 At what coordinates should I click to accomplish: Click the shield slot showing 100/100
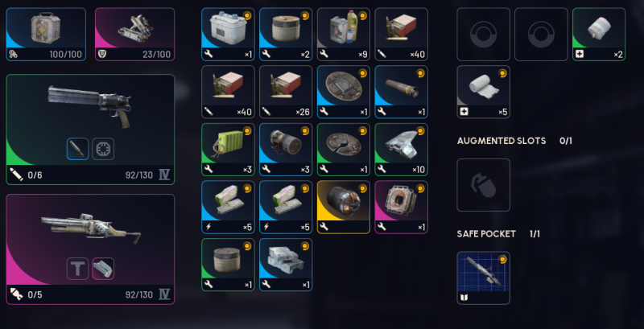(46, 35)
